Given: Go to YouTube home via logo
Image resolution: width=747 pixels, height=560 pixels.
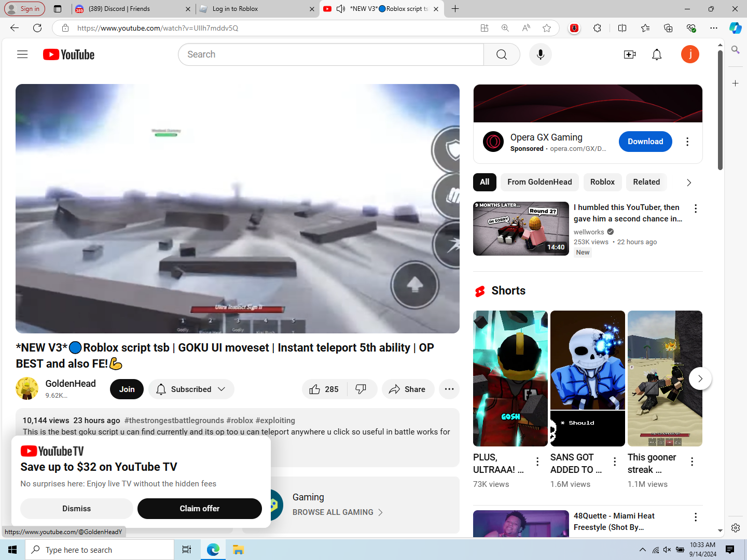Looking at the screenshot, I should click(x=68, y=54).
